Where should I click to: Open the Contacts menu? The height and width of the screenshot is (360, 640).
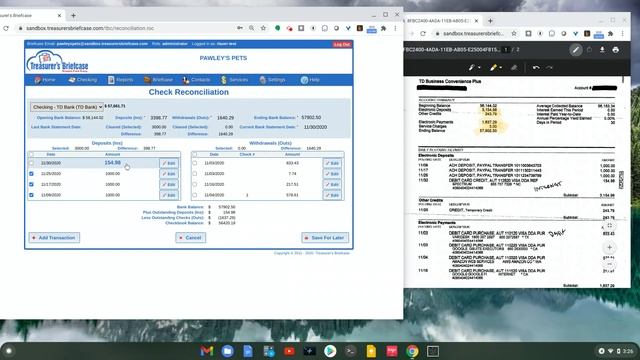tap(196, 80)
